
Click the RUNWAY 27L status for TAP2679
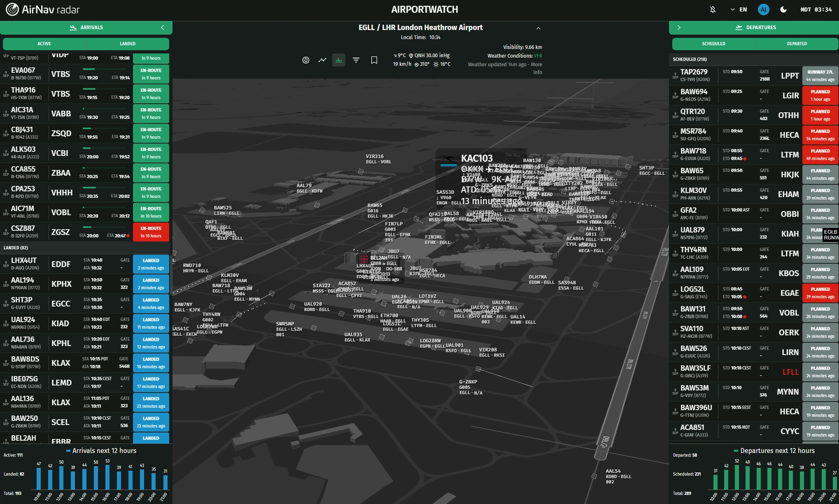pos(820,76)
